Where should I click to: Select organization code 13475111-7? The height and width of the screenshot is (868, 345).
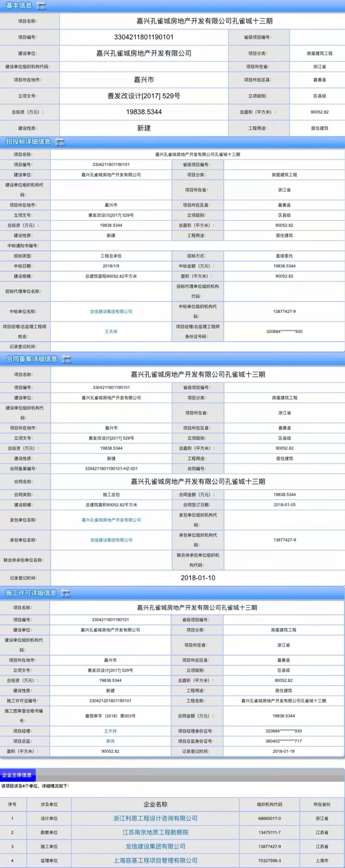270,832
